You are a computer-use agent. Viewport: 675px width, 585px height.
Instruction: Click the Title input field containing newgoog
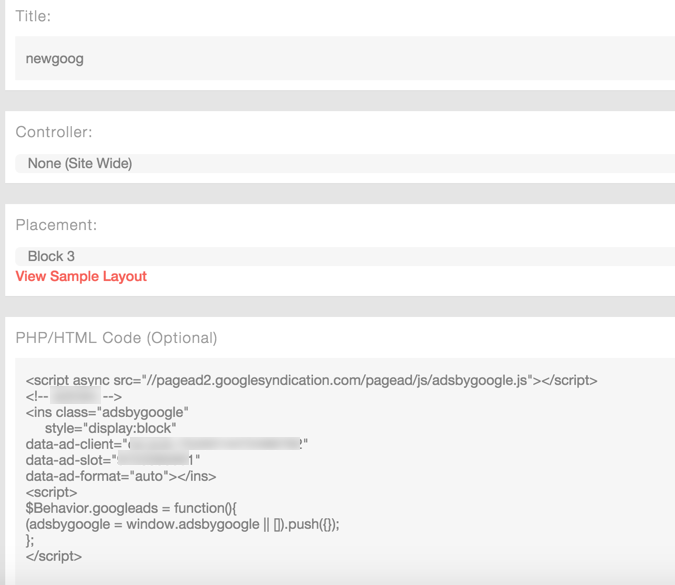coord(340,58)
